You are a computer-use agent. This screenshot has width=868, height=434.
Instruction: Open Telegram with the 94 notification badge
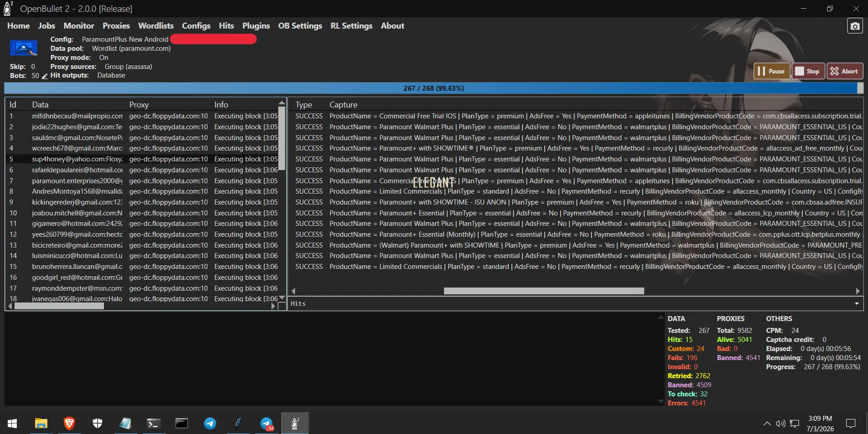(x=267, y=424)
